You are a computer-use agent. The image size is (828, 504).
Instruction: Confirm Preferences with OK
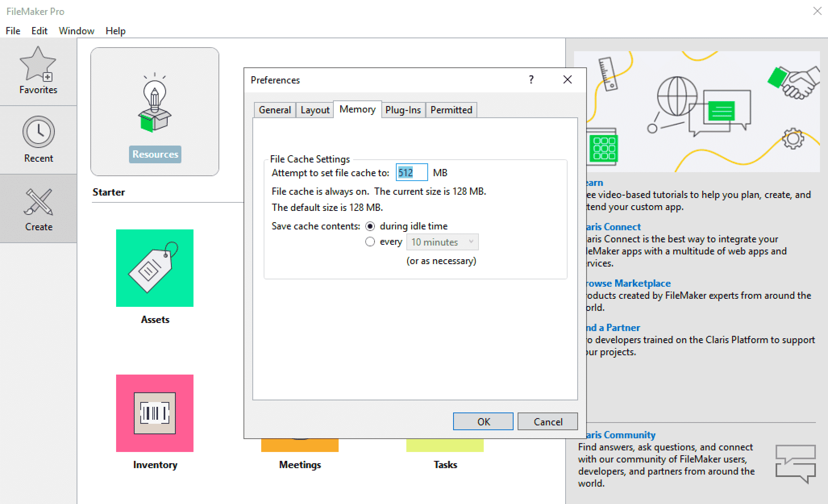pyautogui.click(x=483, y=422)
